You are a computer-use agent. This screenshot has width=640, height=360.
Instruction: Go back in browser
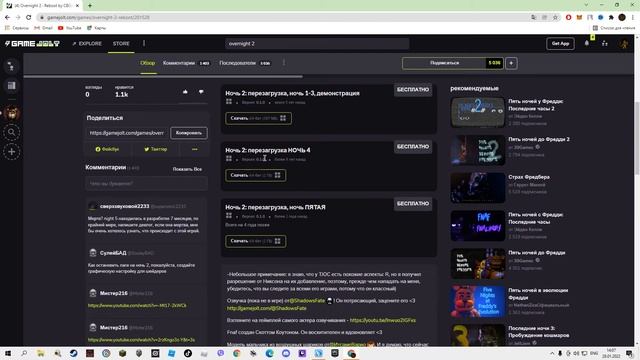tap(7, 17)
